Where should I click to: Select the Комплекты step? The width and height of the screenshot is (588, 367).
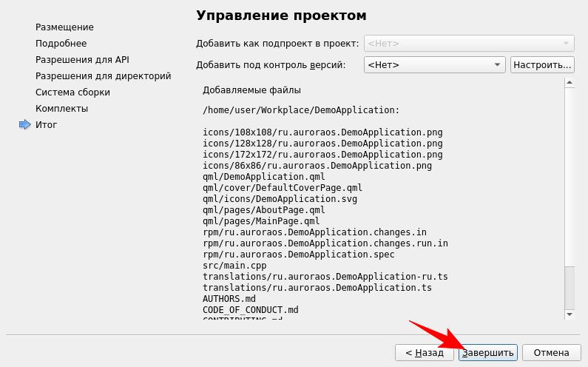pos(61,109)
